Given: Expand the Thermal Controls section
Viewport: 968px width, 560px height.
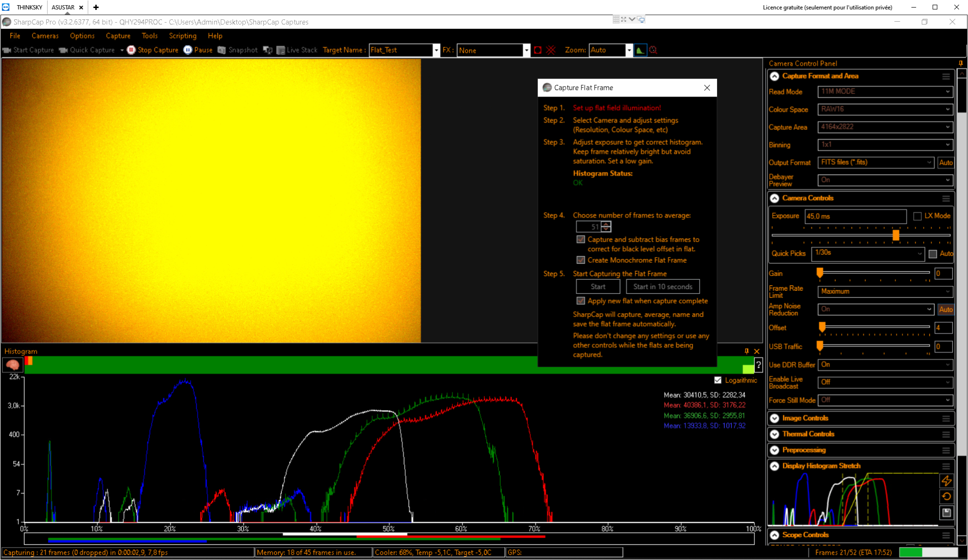Looking at the screenshot, I should (x=775, y=434).
